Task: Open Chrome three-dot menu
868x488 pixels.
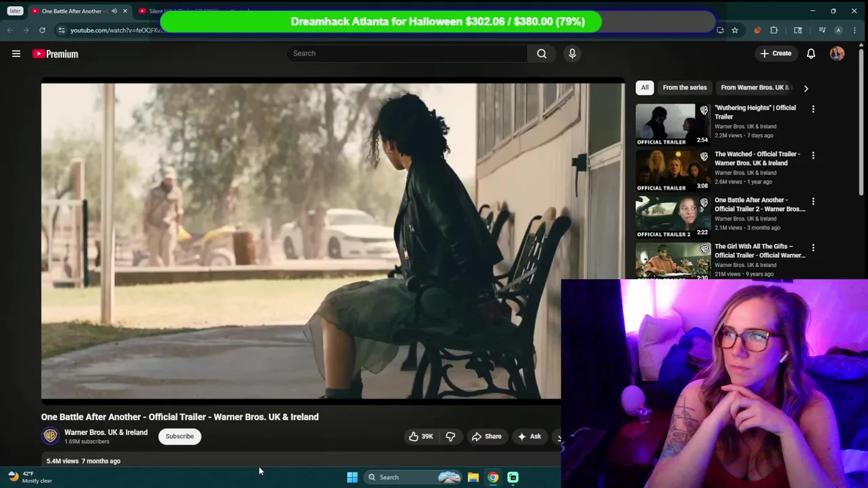Action: tap(855, 30)
